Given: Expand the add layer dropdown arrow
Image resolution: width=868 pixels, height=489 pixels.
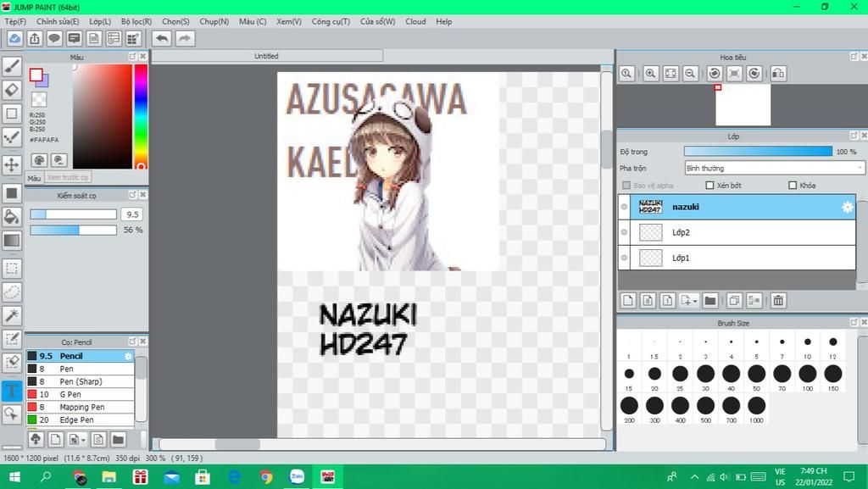Looking at the screenshot, I should 695,301.
